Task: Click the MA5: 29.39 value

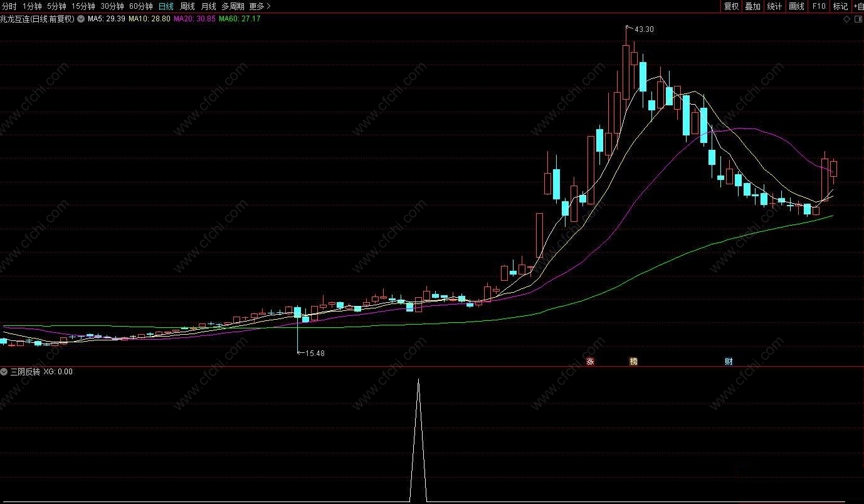Action: [x=107, y=19]
